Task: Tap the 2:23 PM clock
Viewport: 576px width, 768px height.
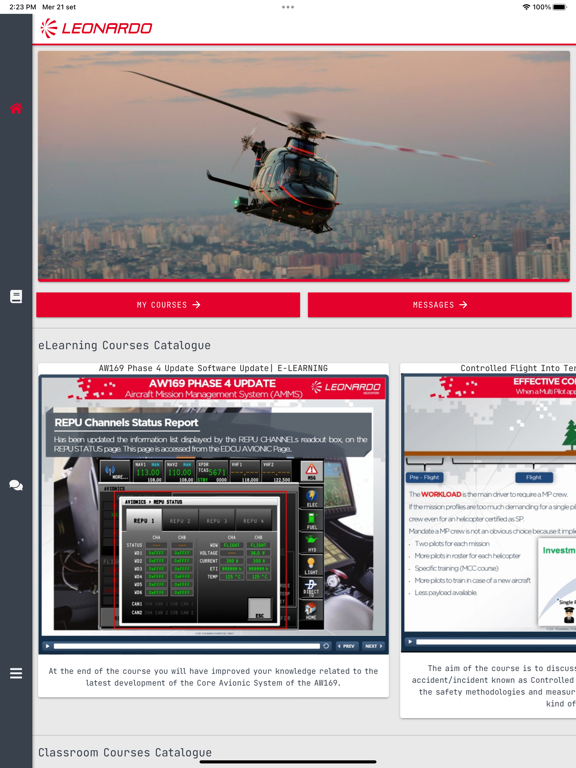Action: point(23,7)
